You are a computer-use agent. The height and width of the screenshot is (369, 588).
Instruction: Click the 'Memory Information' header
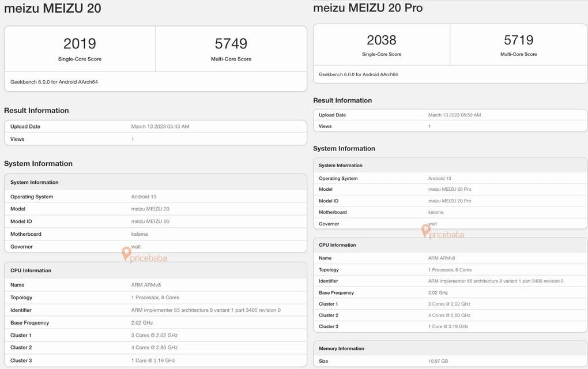pyautogui.click(x=341, y=348)
